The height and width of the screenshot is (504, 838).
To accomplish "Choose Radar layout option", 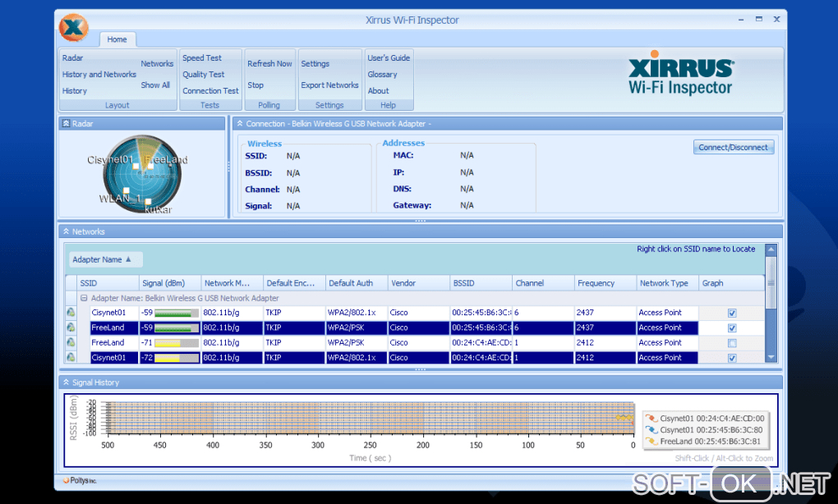I will click(72, 57).
